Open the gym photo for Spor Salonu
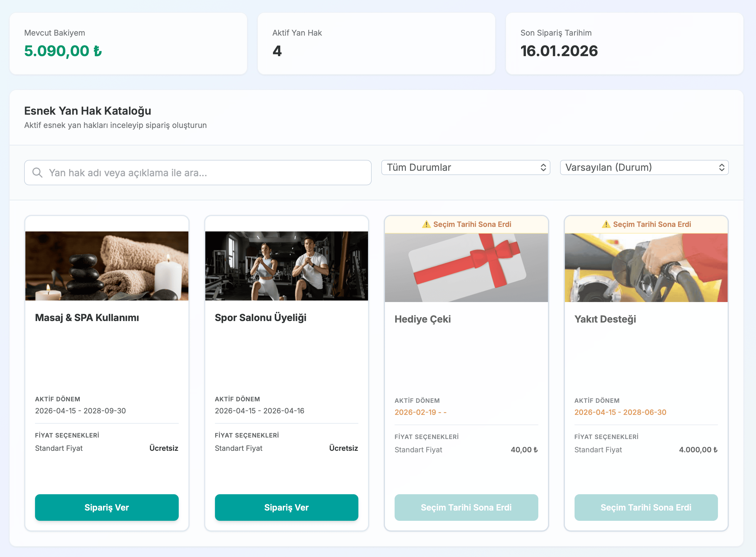This screenshot has width=756, height=557. 287,266
